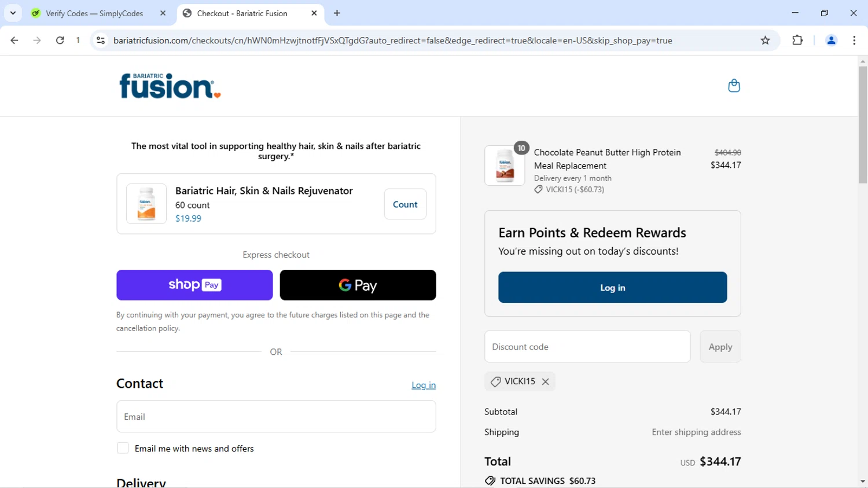Screen dimensions: 868x488
Task: Add the Count hair skin nails upsell
Action: 405,204
